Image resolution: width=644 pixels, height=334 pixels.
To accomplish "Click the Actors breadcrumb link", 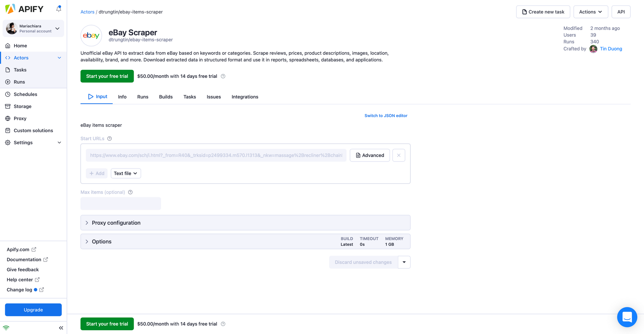I will (87, 12).
